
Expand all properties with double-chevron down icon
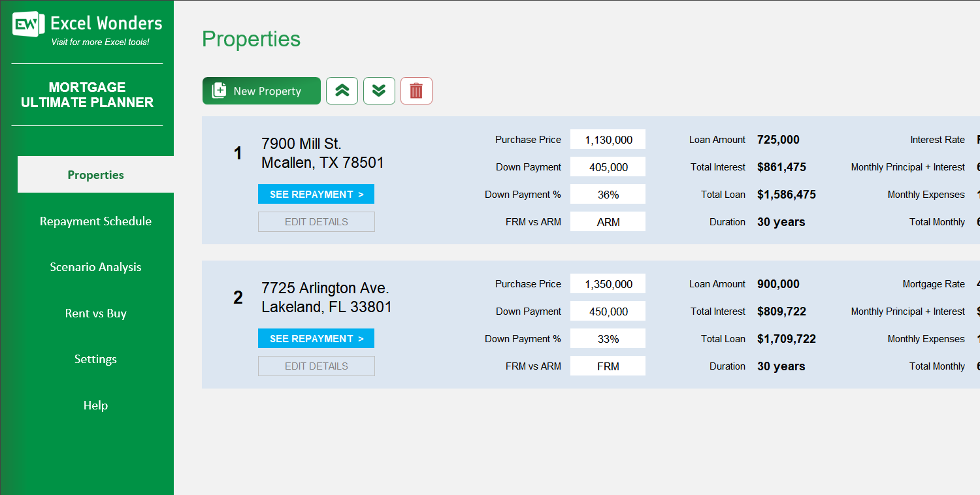click(379, 91)
